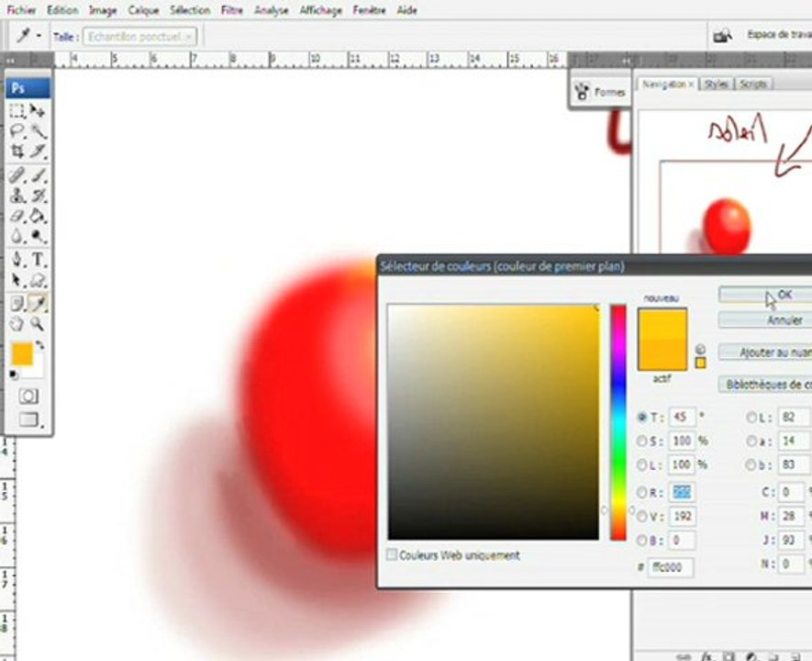This screenshot has height=661, width=812.
Task: Select the Paint Bucket tool
Action: coord(38,216)
